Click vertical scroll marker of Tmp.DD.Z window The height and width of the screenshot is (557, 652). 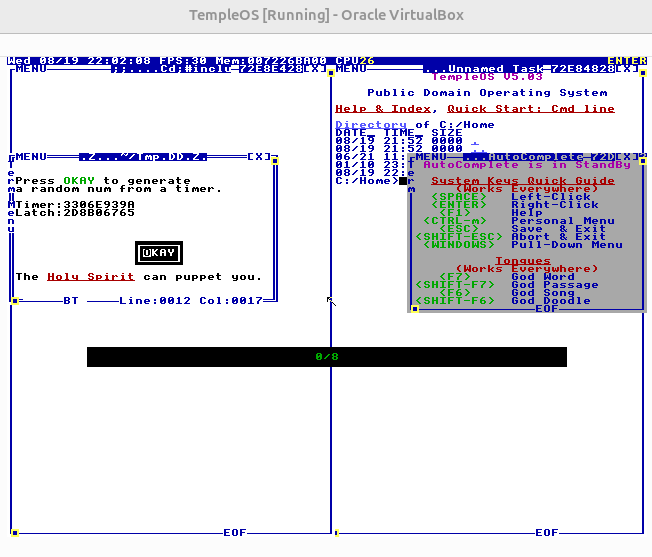275,161
